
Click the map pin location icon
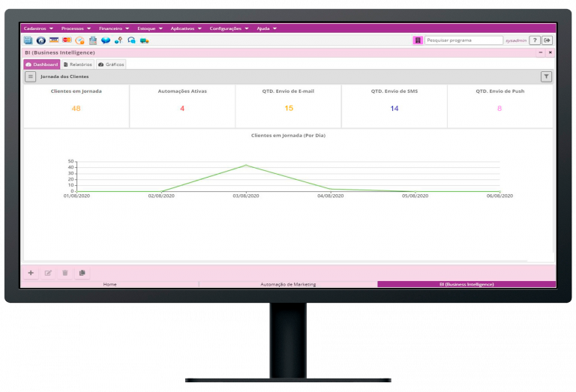click(118, 40)
